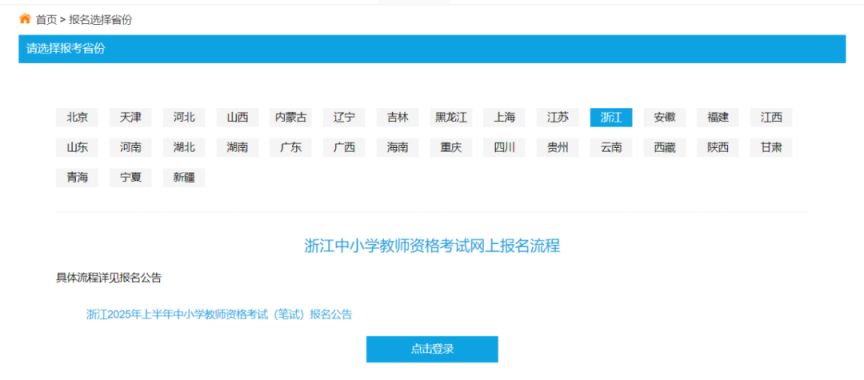The image size is (864, 380).
Task: Pick 云南 province button
Action: point(611,148)
